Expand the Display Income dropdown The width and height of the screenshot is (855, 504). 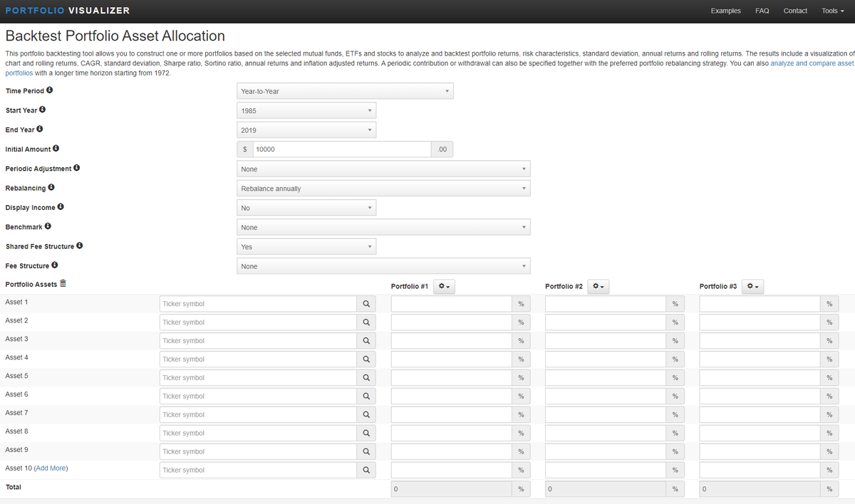click(306, 208)
